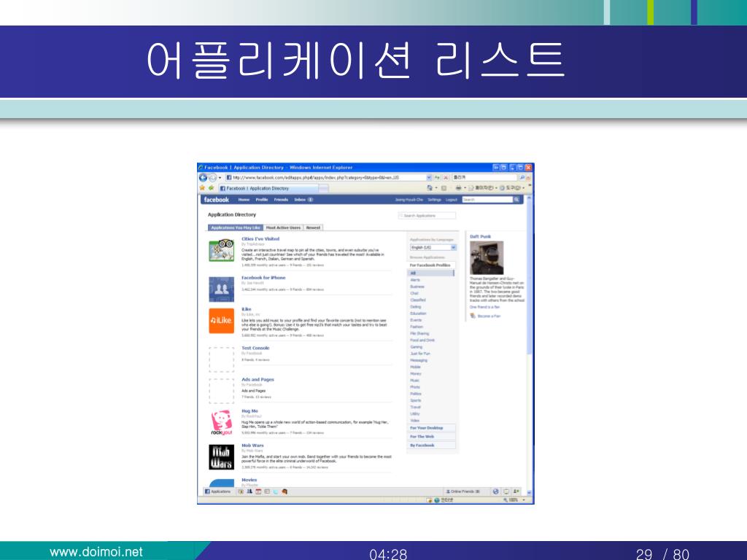
Task: Open the Page menu in IE command bar
Action: [484, 188]
